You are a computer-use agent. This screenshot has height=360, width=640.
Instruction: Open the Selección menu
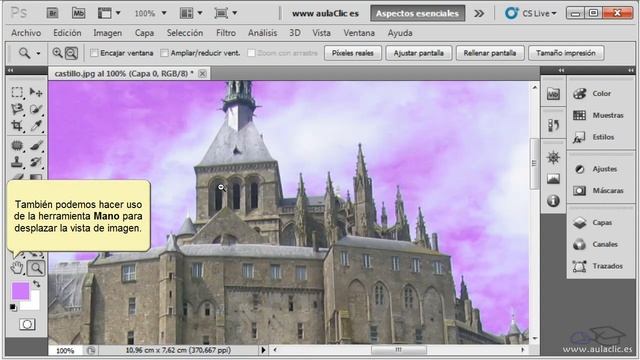click(x=184, y=33)
